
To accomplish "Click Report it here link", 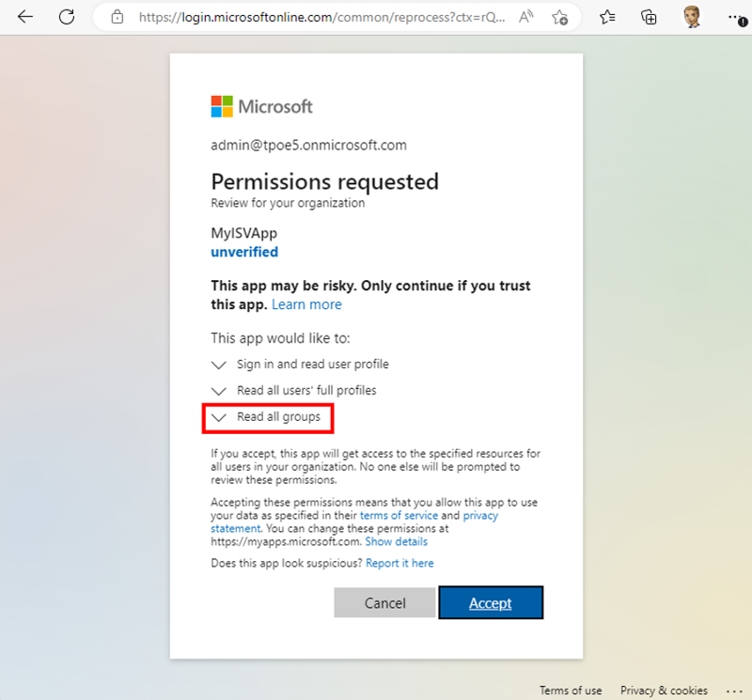I will (399, 563).
